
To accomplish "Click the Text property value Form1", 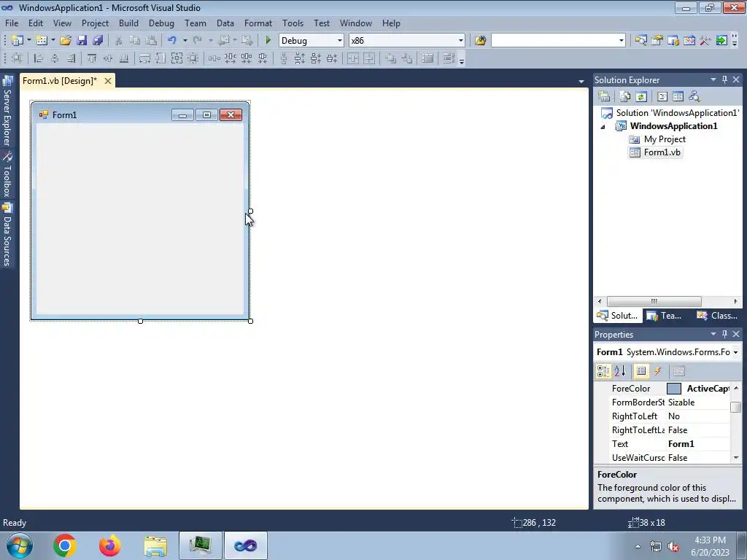I will 681,444.
